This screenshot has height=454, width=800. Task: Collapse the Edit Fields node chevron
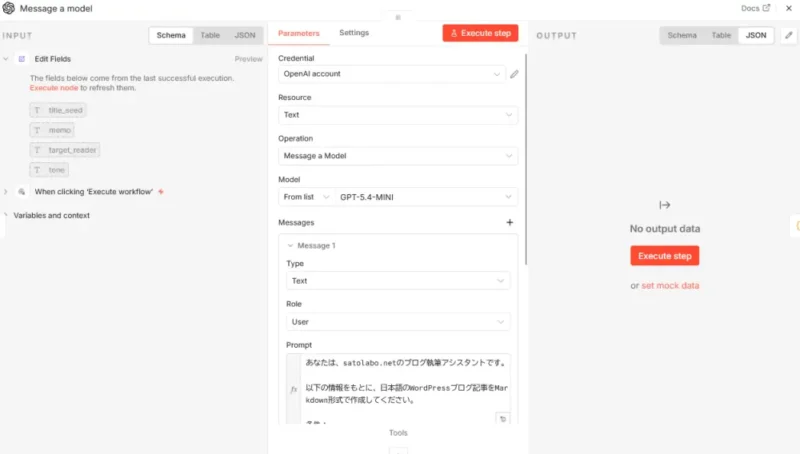click(6, 59)
